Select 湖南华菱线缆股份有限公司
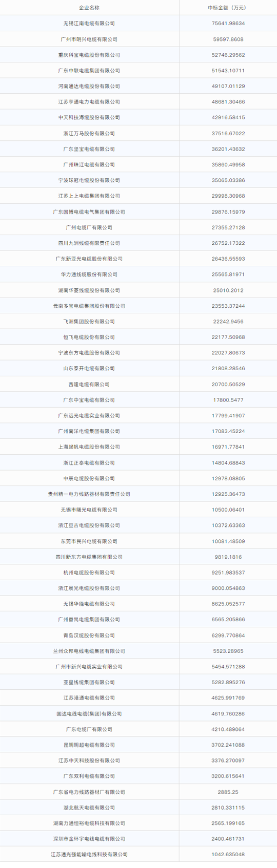 pyautogui.click(x=89, y=290)
